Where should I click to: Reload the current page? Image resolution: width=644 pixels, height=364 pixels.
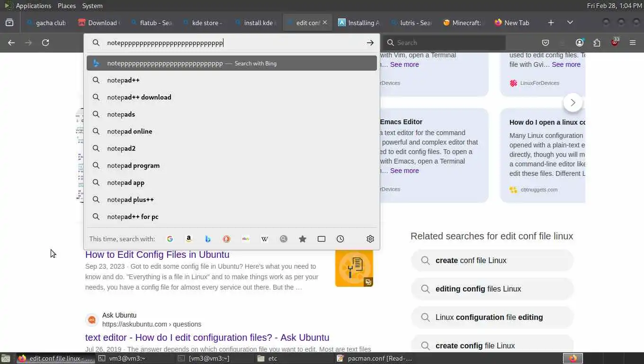(x=45, y=43)
